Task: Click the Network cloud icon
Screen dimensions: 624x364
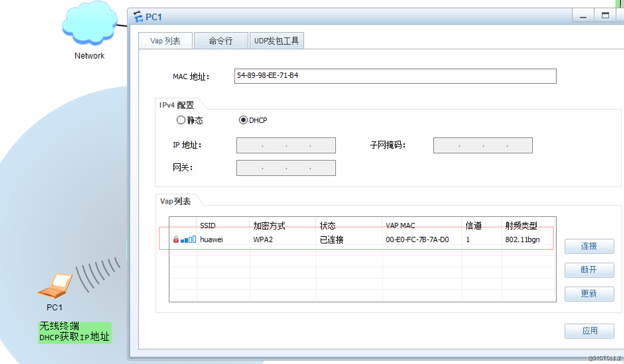Action: pyautogui.click(x=90, y=23)
